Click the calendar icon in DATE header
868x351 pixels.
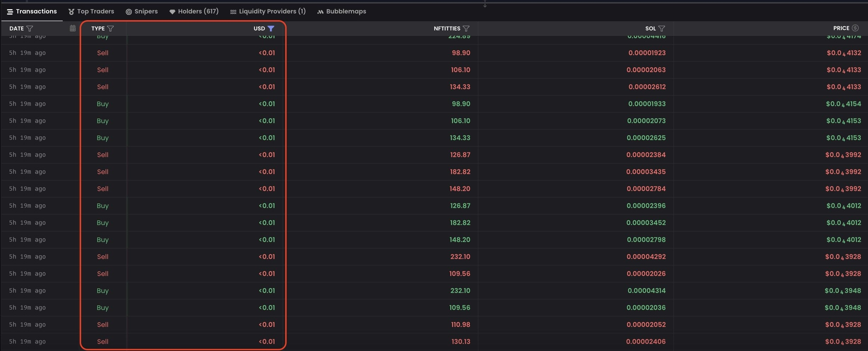pos(73,28)
